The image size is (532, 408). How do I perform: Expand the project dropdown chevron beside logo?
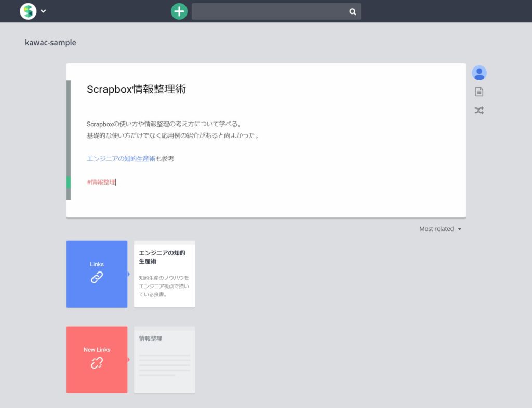[x=43, y=11]
